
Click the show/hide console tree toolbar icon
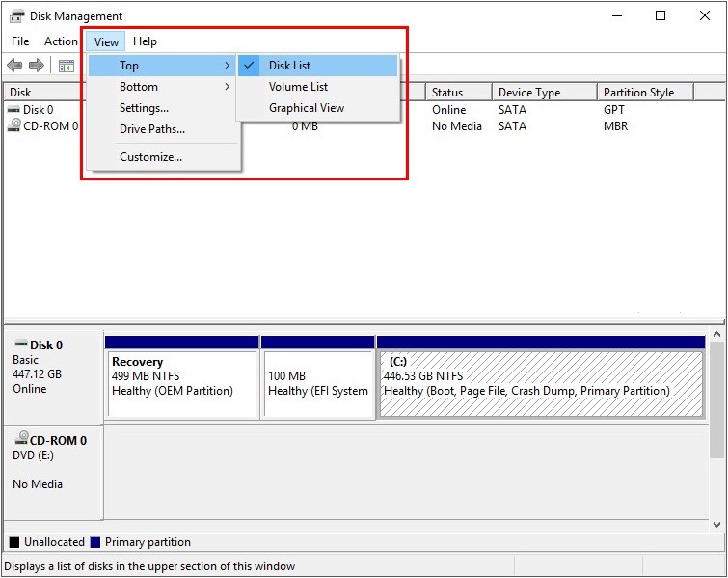coord(67,66)
